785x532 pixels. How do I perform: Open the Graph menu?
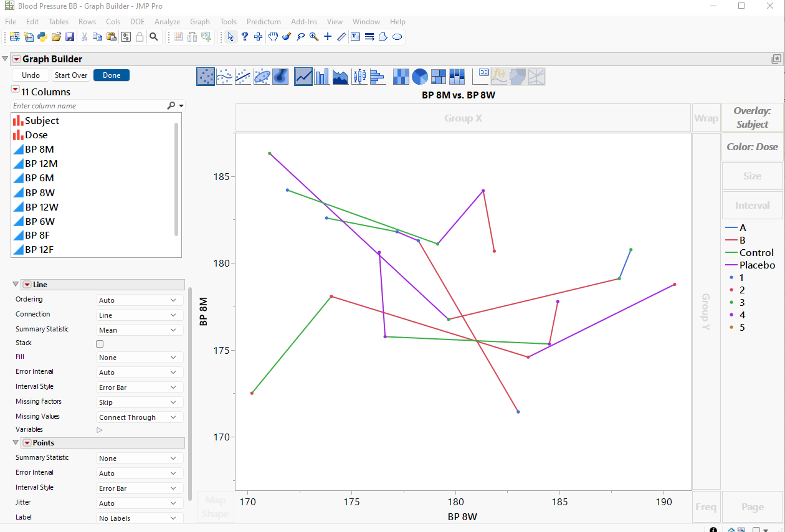tap(200, 21)
